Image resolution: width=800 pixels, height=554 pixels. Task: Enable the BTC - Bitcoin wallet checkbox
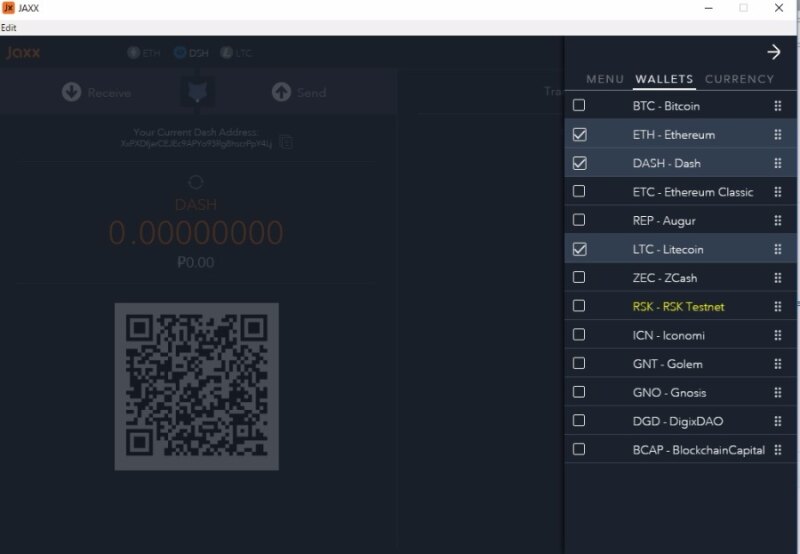point(579,105)
